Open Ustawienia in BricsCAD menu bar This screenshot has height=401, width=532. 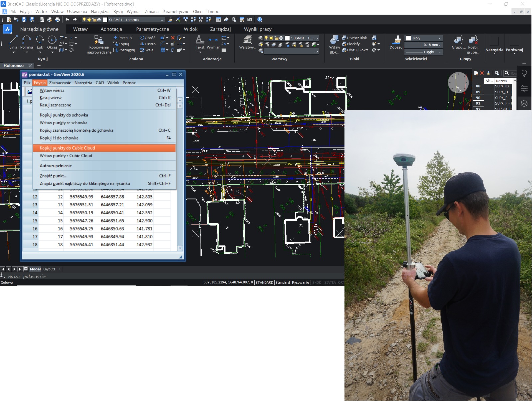coord(77,11)
